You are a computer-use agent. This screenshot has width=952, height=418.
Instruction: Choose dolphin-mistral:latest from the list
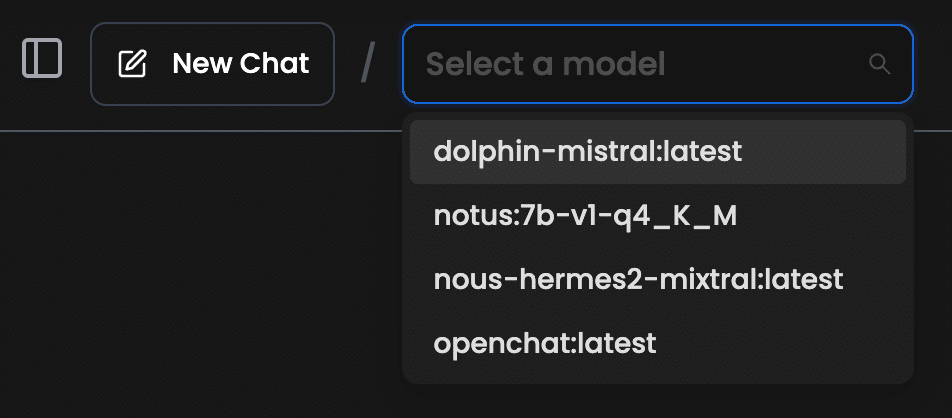pos(658,152)
